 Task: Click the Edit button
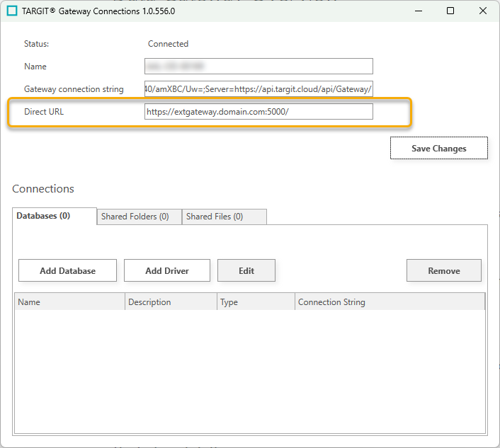pyautogui.click(x=246, y=270)
